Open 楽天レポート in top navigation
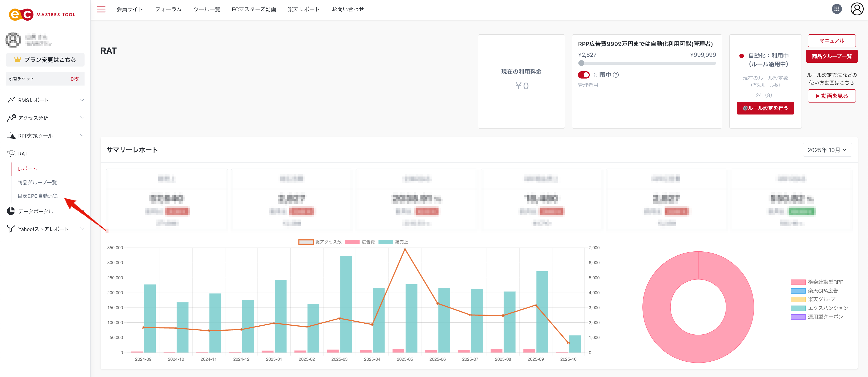The height and width of the screenshot is (377, 868). pyautogui.click(x=303, y=9)
